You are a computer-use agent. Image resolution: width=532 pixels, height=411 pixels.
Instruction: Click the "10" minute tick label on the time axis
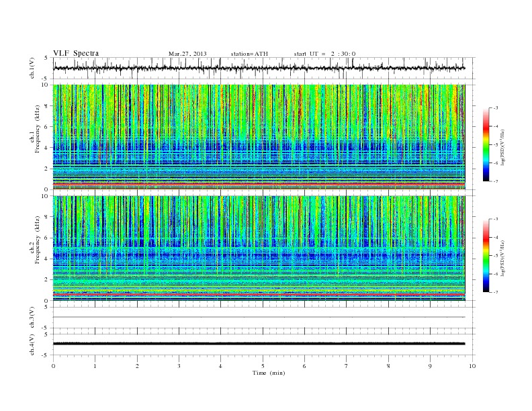(x=472, y=366)
